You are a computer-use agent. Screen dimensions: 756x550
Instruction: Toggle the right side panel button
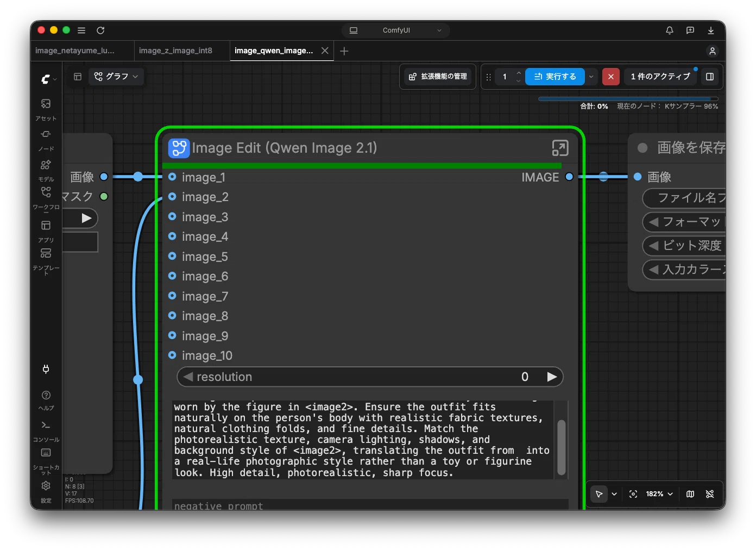pyautogui.click(x=710, y=77)
